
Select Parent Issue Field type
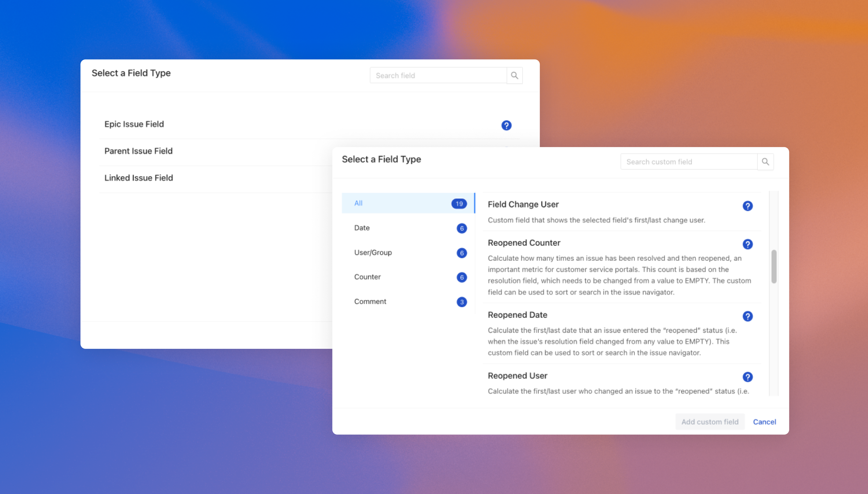pyautogui.click(x=138, y=151)
